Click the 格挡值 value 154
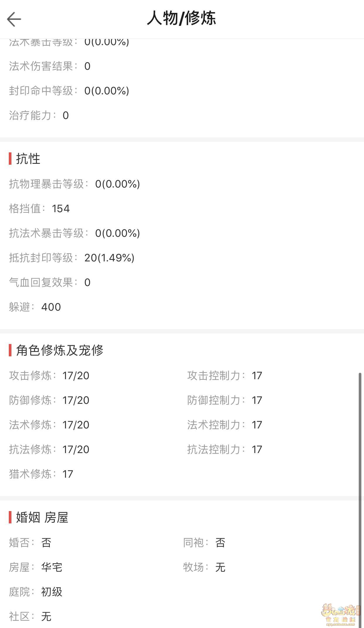Viewport: 364px width, 628px height. tap(61, 209)
